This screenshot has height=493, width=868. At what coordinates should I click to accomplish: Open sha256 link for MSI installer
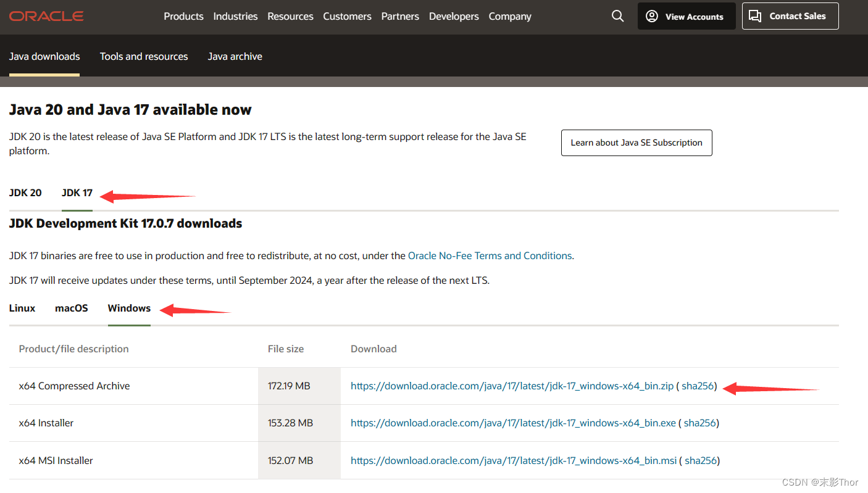(x=701, y=460)
